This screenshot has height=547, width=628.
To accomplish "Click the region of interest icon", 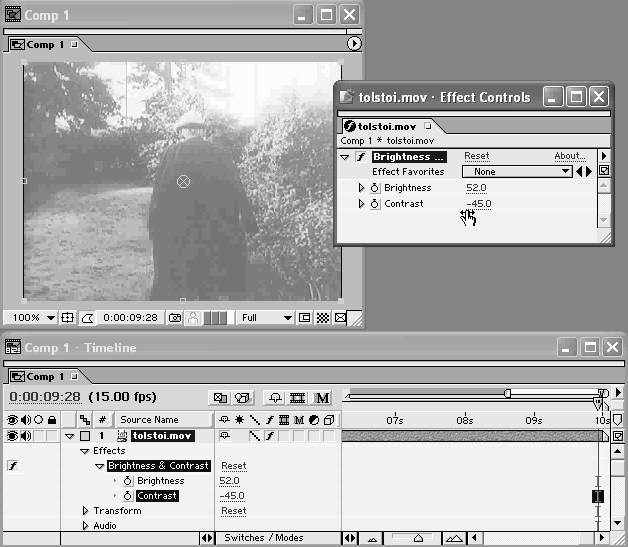I will (x=304, y=318).
